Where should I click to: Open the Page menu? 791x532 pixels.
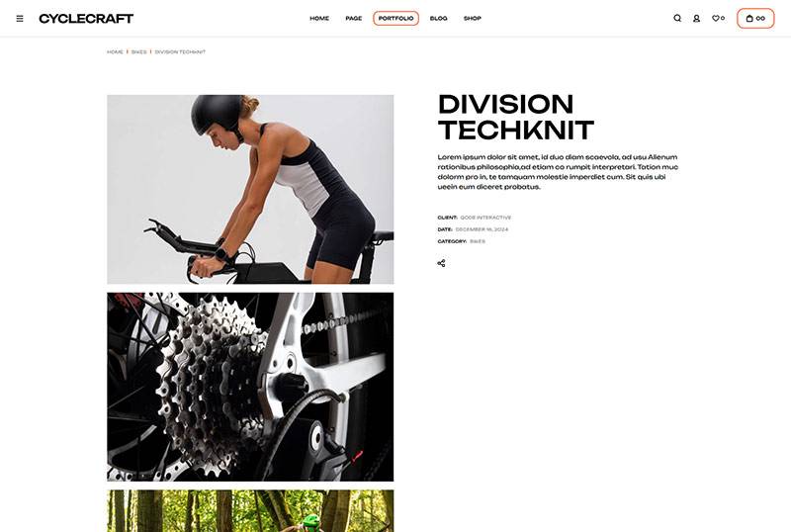pyautogui.click(x=354, y=18)
